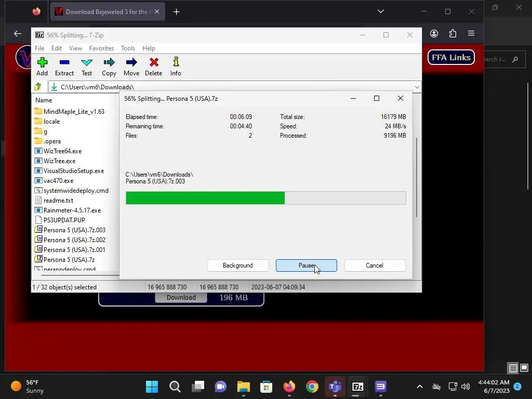Open Microsoft Teams from the taskbar

[x=335, y=387]
